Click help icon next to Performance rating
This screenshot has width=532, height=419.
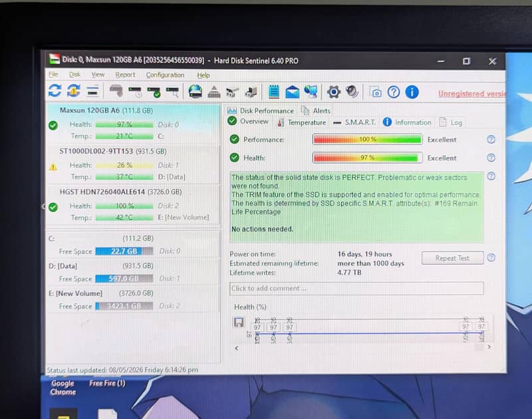(x=491, y=140)
